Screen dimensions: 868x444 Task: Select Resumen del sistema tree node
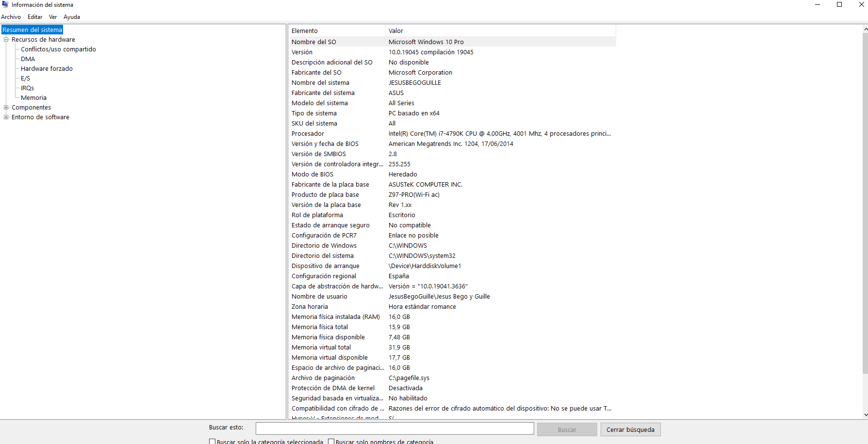(33, 30)
